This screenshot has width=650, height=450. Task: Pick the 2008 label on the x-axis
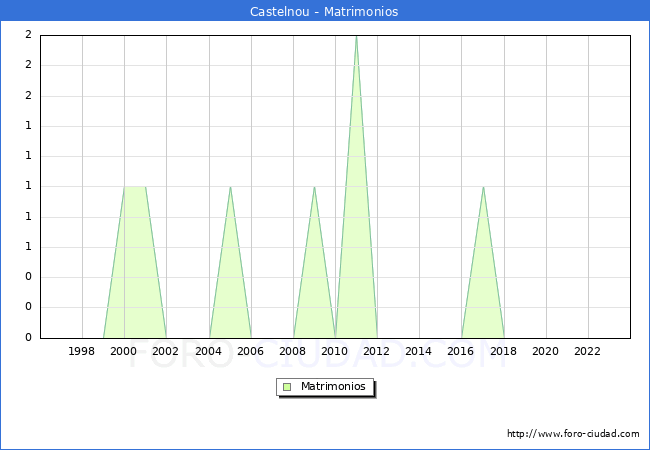click(x=293, y=351)
